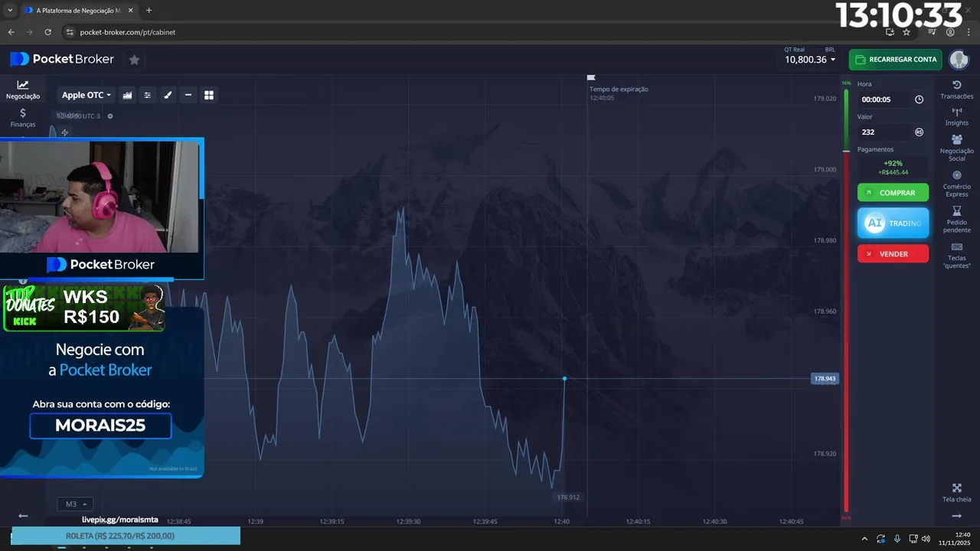Click the lightning bolt quick-trade icon

click(65, 132)
